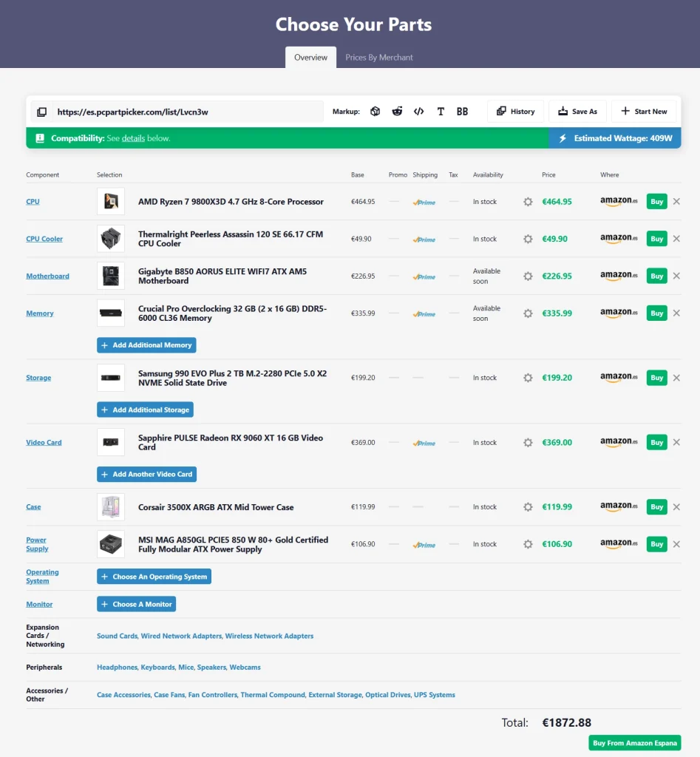
Task: Switch to the Overview tab
Action: point(310,58)
